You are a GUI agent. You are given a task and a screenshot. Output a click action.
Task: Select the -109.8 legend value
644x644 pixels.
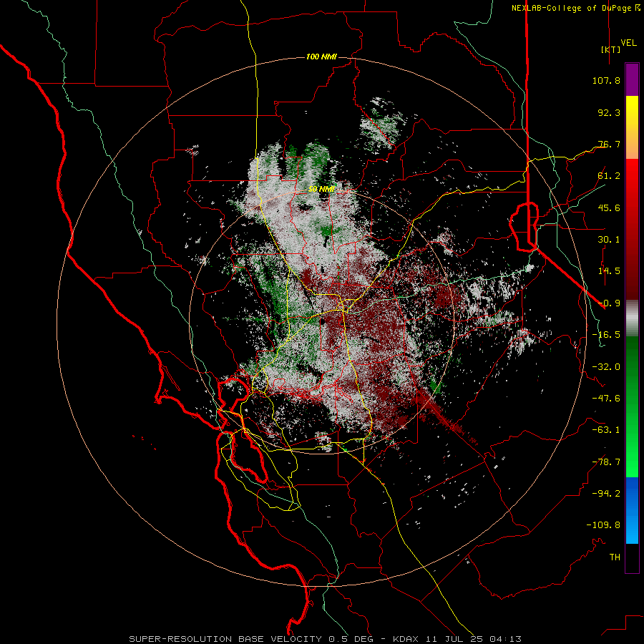tap(603, 525)
